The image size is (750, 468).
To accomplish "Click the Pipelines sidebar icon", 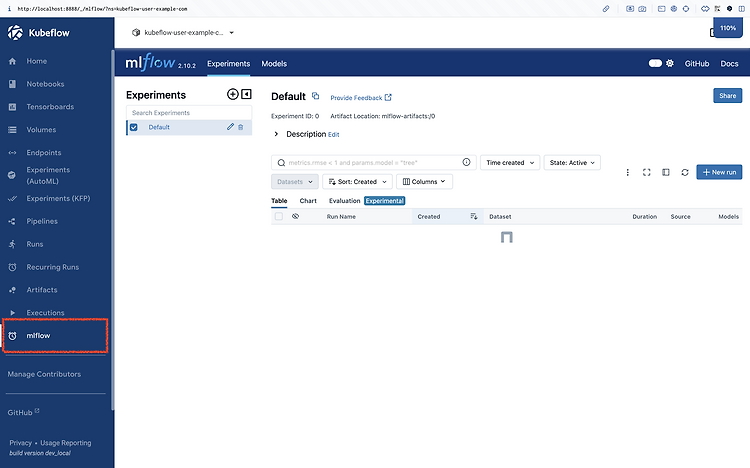I will [x=12, y=221].
